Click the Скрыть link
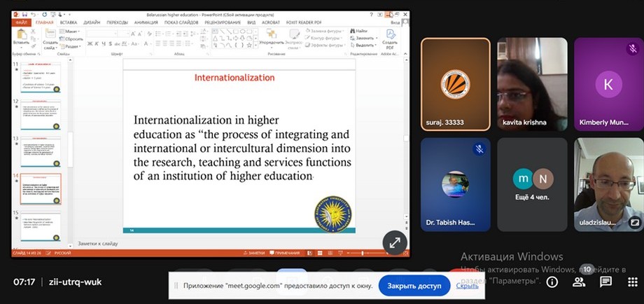The height and width of the screenshot is (304, 644). click(467, 286)
